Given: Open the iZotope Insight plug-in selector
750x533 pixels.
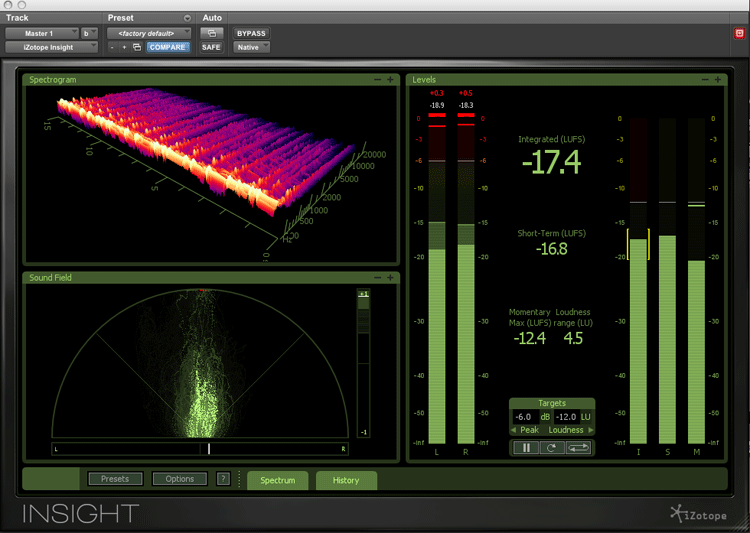Looking at the screenshot, I should 52,47.
